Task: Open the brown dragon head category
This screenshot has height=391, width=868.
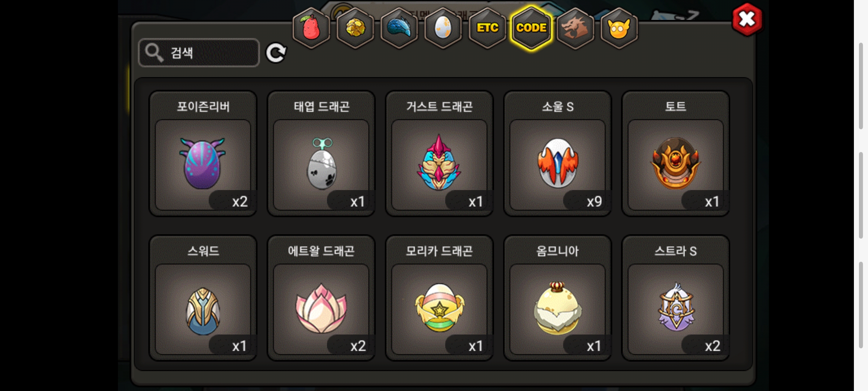Action: pos(575,28)
